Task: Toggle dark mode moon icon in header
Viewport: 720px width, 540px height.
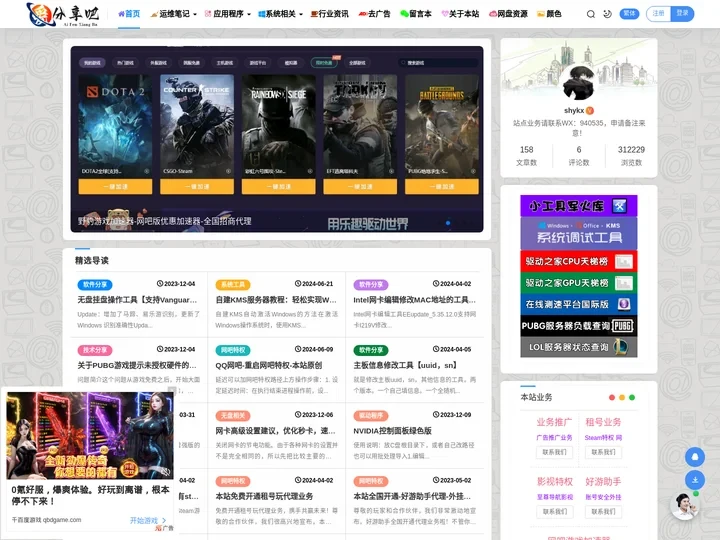Action: point(607,14)
